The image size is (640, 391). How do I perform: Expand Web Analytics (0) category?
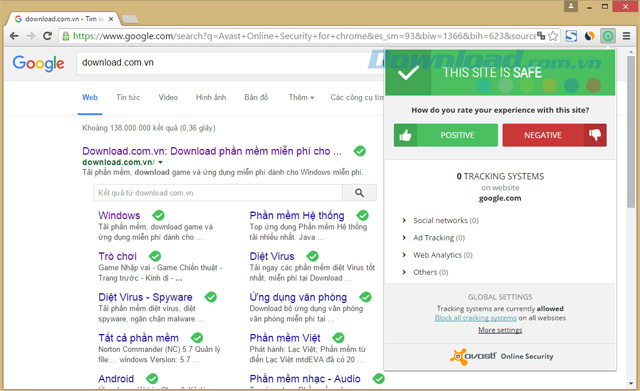[x=438, y=255]
